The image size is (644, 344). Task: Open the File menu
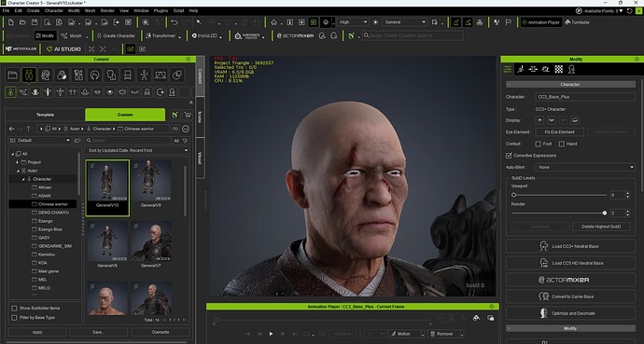coord(6,10)
